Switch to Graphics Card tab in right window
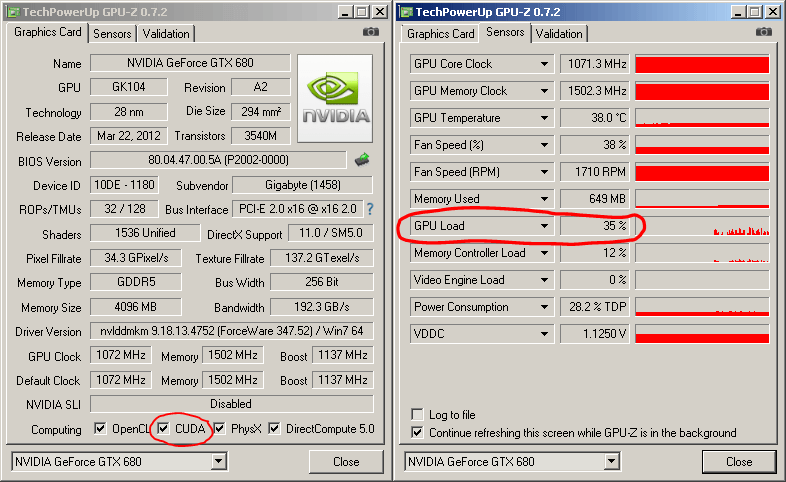This screenshot has height=482, width=786. click(440, 34)
